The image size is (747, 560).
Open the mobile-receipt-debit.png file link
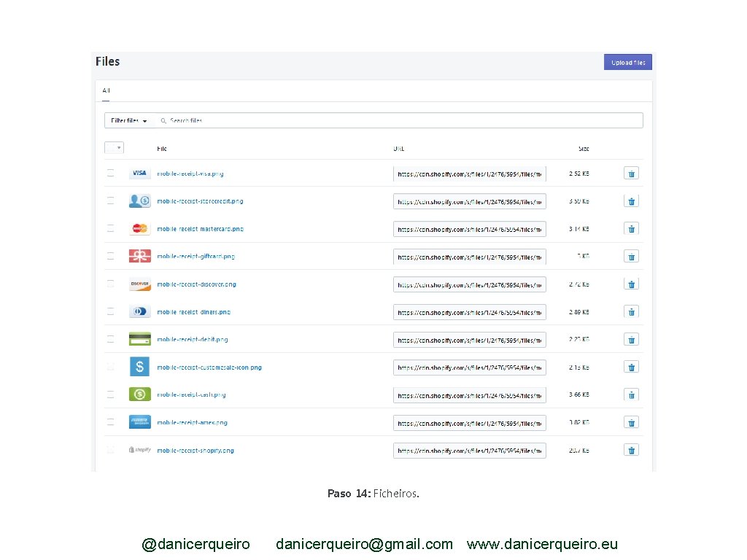click(x=193, y=340)
